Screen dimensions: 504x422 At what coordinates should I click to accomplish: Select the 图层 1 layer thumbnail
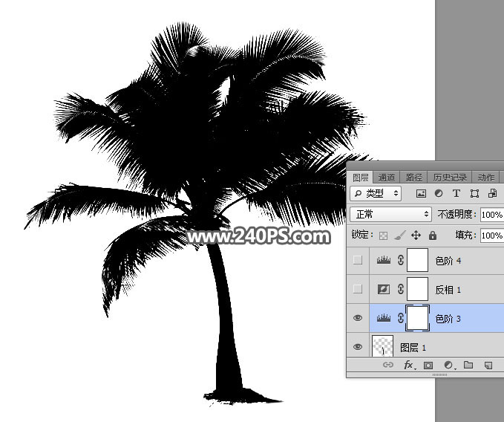click(382, 345)
